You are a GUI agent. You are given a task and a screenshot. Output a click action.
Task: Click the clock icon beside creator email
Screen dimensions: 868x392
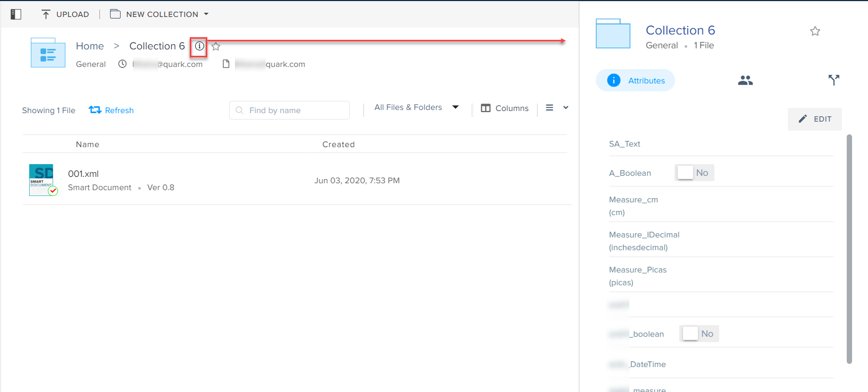122,64
